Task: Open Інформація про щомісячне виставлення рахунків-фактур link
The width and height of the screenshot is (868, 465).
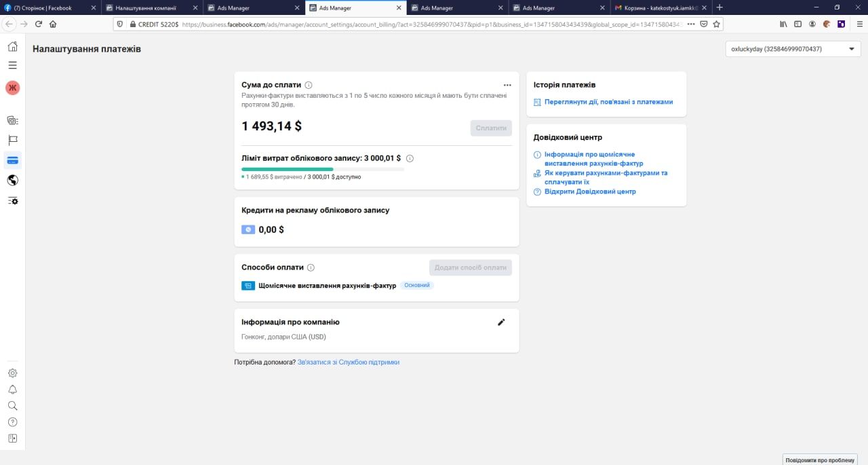Action: (593, 159)
